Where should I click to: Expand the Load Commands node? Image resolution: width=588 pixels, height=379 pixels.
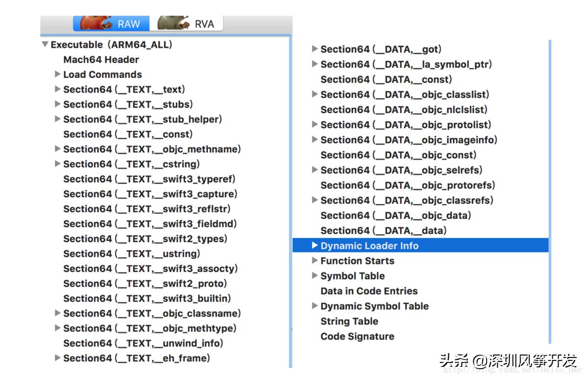tap(57, 74)
